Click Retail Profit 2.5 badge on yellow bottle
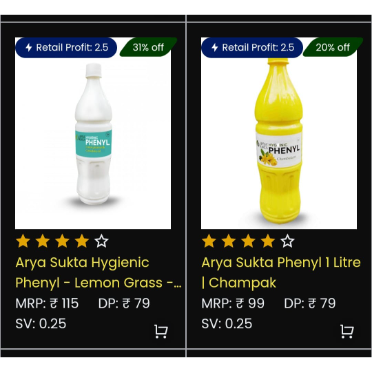Viewport: 372px width, 372px height. 252,48
